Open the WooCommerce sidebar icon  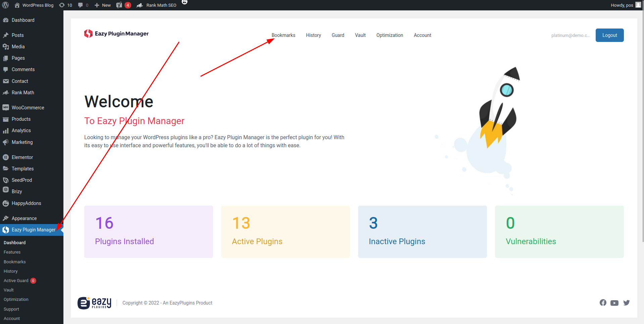pos(6,107)
